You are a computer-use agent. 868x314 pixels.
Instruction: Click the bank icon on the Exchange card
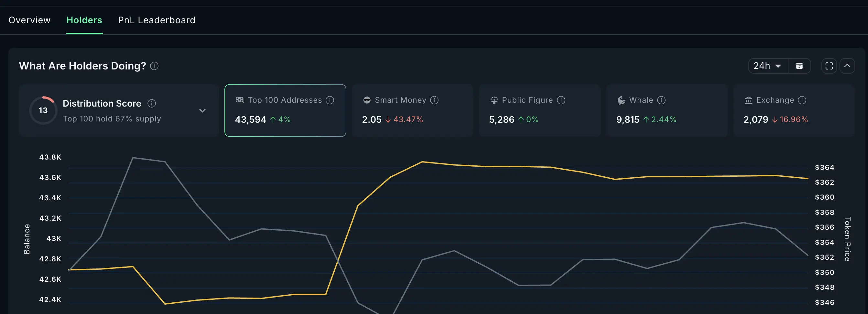748,100
